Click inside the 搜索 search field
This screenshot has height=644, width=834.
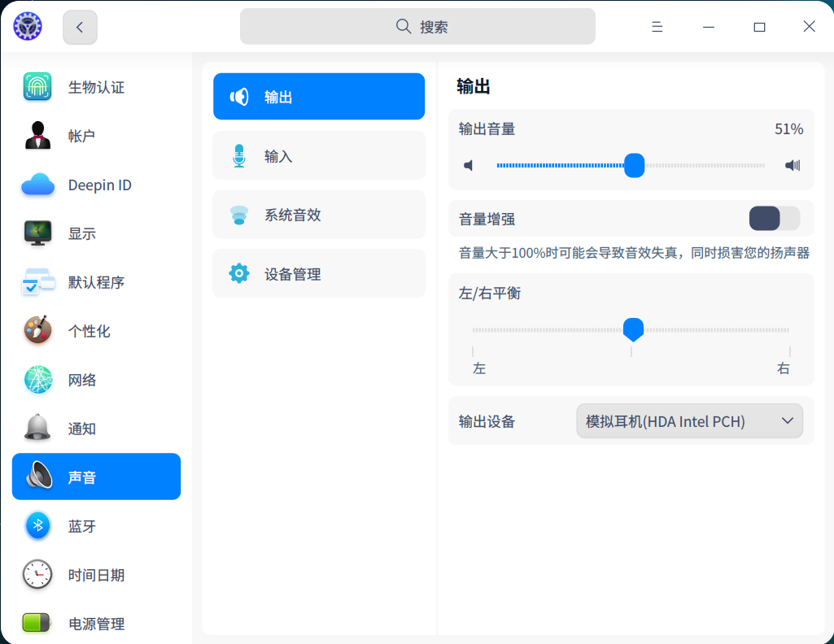pos(417,26)
